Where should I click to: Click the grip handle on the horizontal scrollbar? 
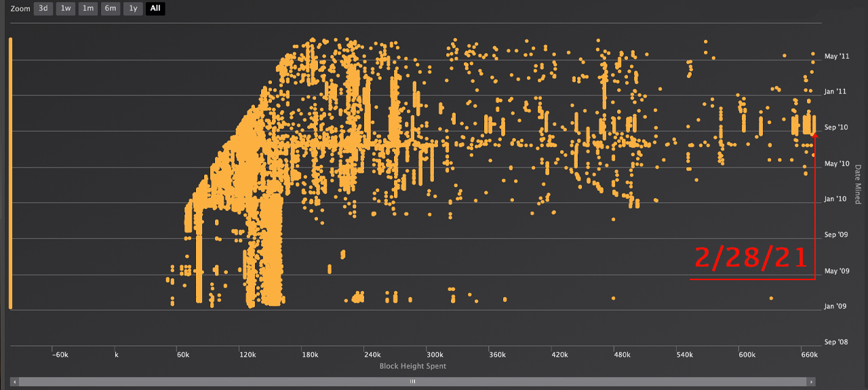click(412, 382)
